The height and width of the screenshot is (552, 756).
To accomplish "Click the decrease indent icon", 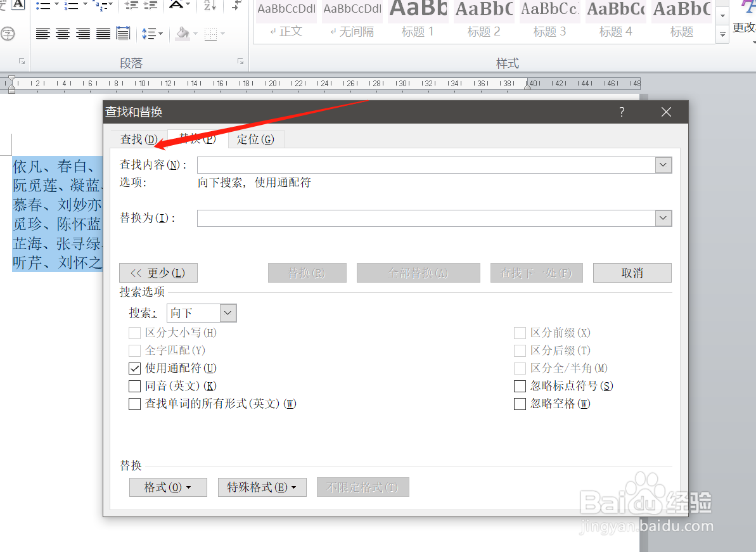I will [131, 5].
